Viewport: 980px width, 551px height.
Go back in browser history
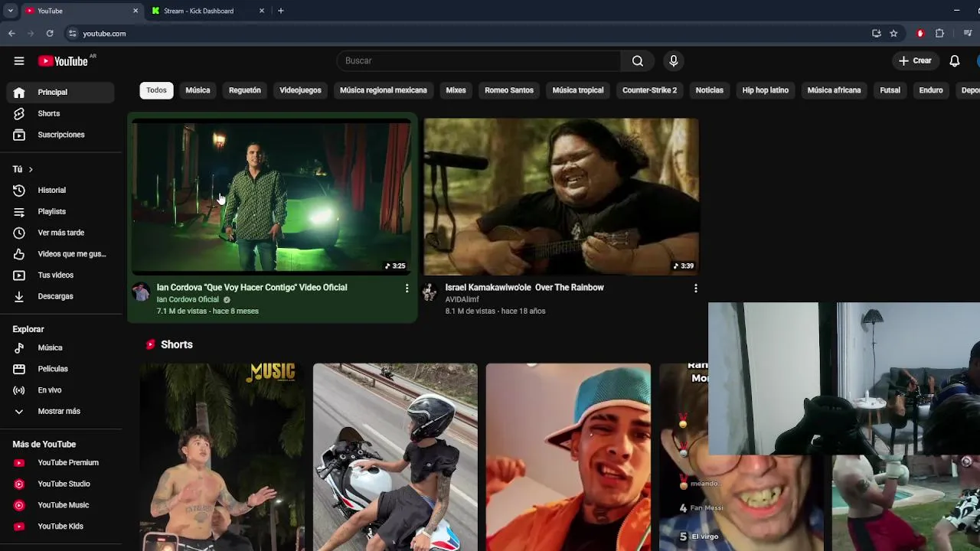pyautogui.click(x=11, y=34)
